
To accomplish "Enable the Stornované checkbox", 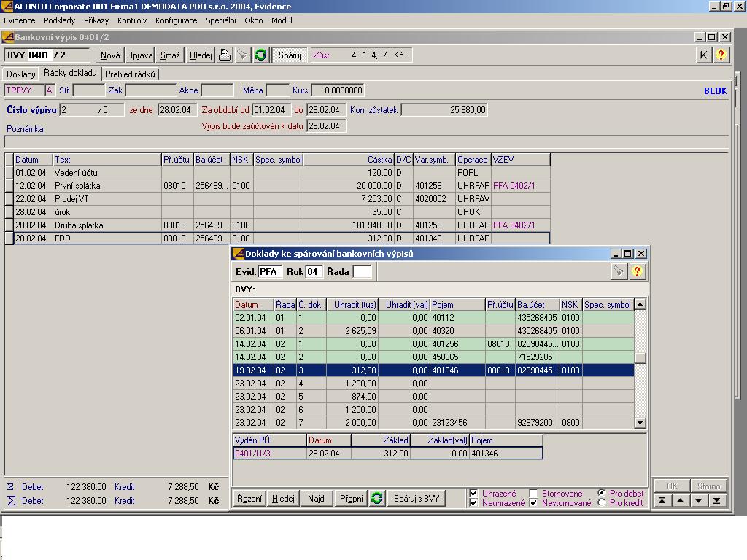I will pyautogui.click(x=533, y=494).
